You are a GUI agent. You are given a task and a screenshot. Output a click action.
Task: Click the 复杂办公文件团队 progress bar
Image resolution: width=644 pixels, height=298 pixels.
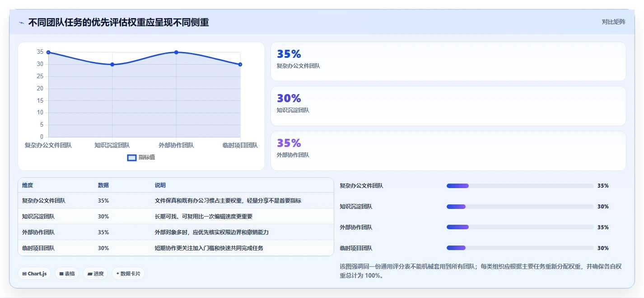(x=520, y=186)
